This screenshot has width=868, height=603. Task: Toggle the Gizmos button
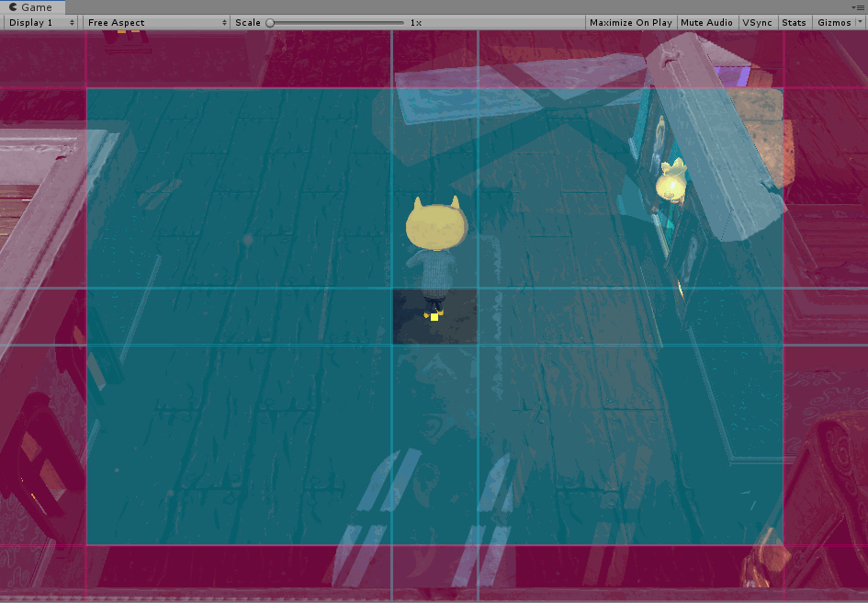point(834,23)
